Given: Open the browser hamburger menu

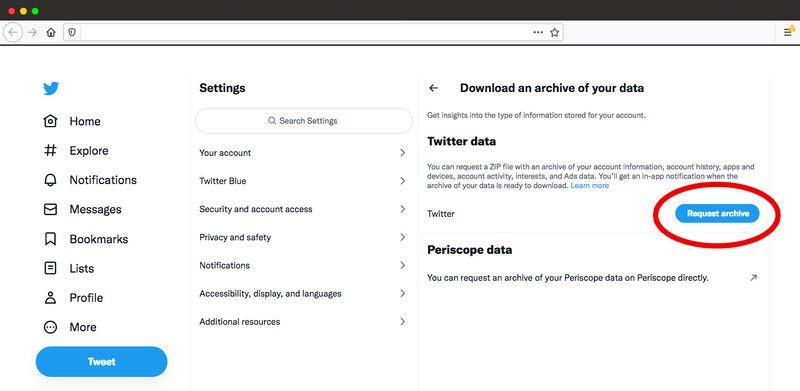Looking at the screenshot, I should pyautogui.click(x=788, y=33).
